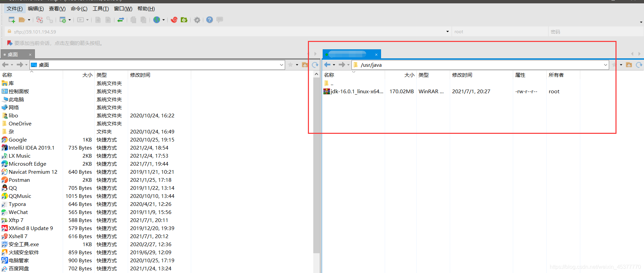Sort remote files by 所有者 column
The width and height of the screenshot is (644, 273).
[563, 75]
